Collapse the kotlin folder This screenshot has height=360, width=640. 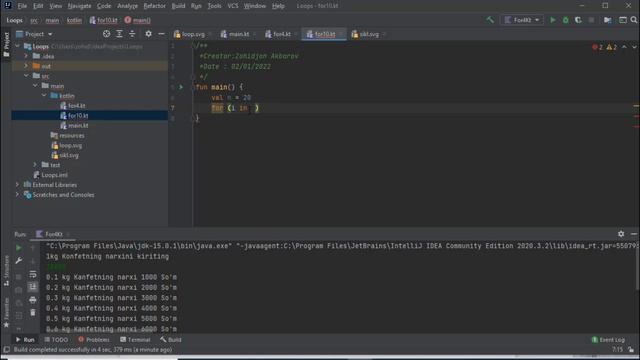coord(44,96)
